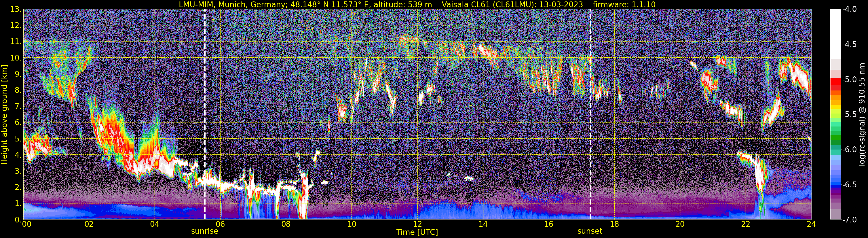Click the y-axis tick label '9.'
868x238 pixels.
click(x=18, y=74)
